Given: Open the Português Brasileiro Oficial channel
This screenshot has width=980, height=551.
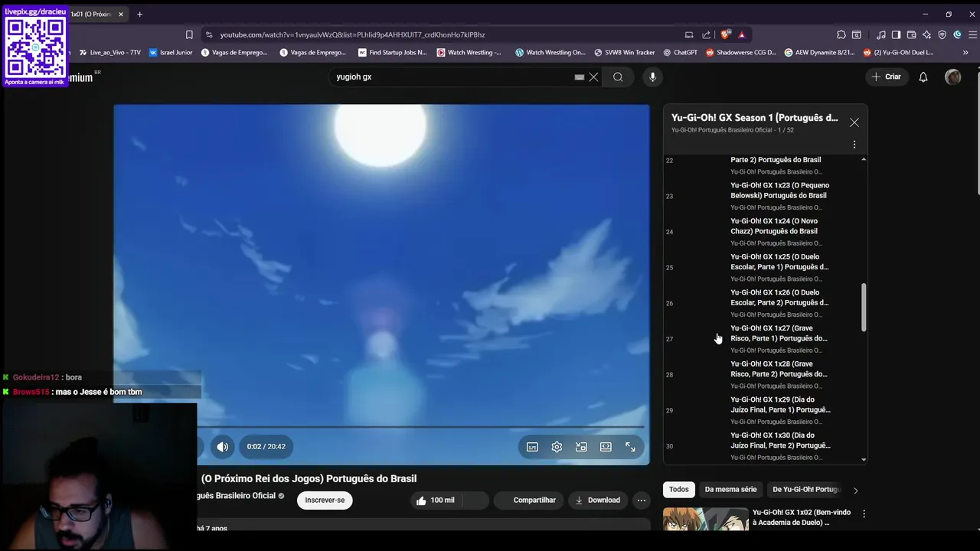Looking at the screenshot, I should [x=237, y=496].
